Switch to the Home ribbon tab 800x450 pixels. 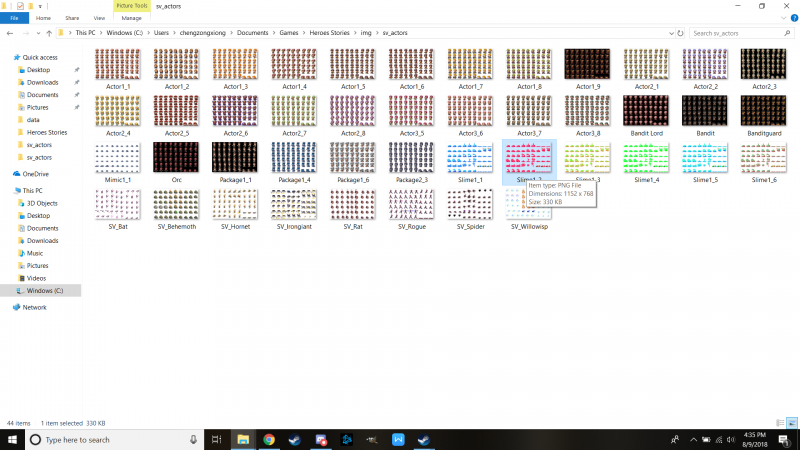click(x=43, y=18)
